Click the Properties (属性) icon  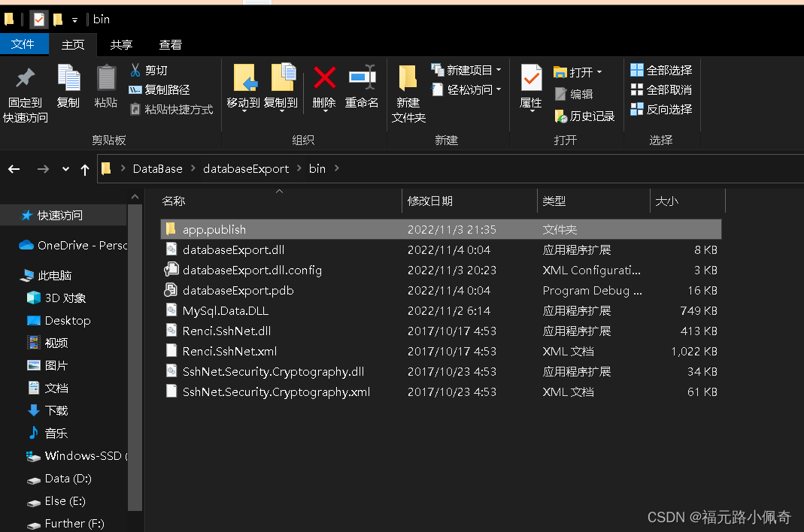point(531,78)
